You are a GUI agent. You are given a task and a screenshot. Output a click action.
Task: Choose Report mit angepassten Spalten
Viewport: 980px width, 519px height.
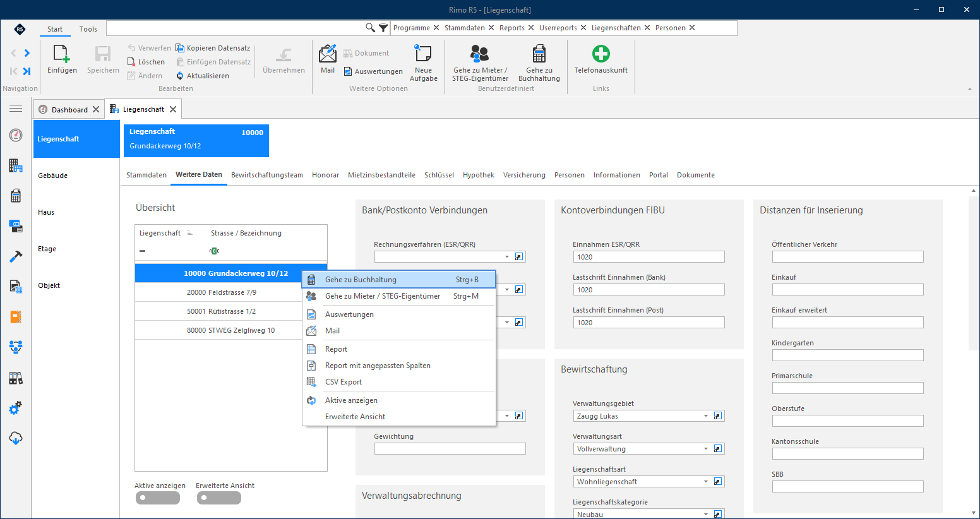pyautogui.click(x=399, y=366)
